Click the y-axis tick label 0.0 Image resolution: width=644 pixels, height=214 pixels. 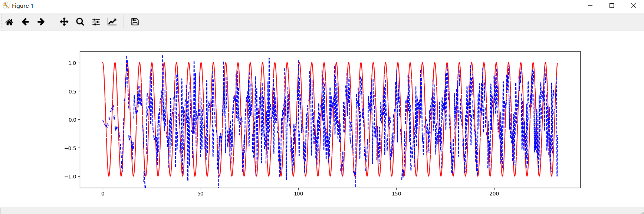tap(72, 120)
